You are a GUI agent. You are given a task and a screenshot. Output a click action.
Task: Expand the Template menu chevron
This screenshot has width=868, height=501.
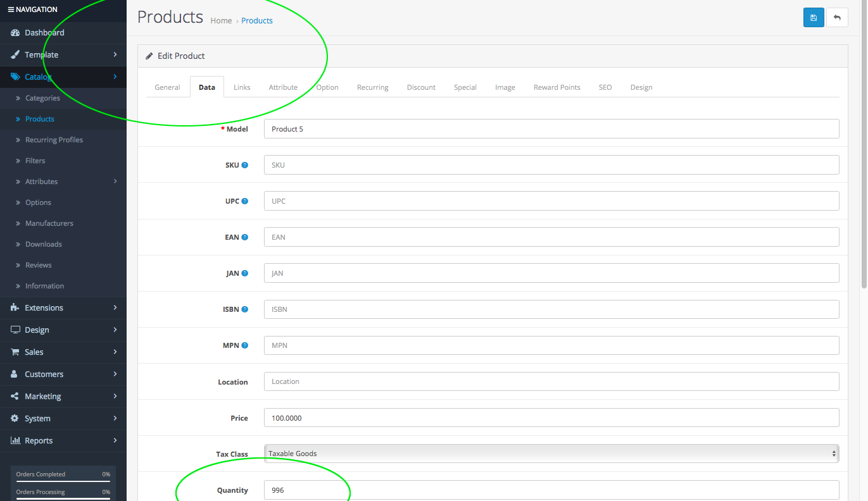tap(115, 54)
